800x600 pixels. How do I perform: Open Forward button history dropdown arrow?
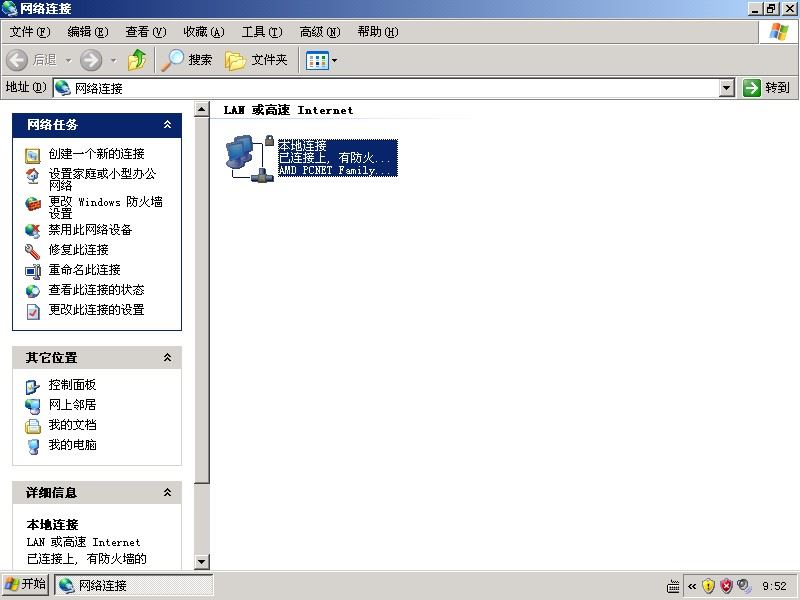113,61
